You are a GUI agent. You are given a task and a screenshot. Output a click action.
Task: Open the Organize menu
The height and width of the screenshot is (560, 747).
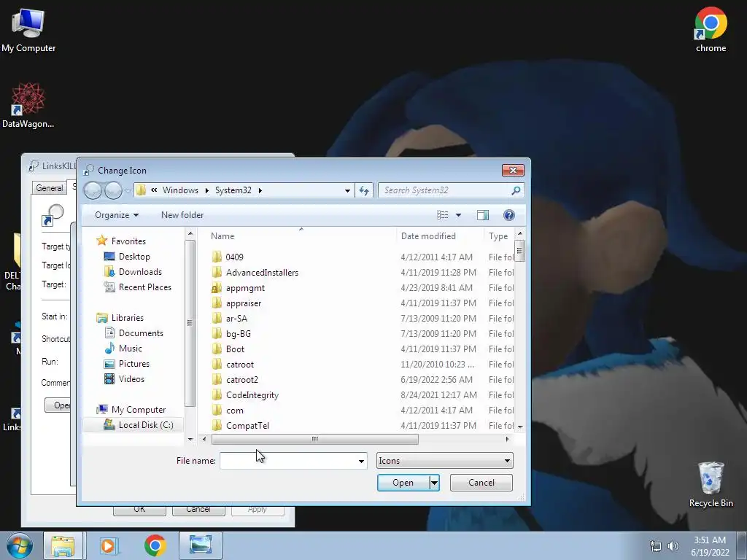tap(117, 215)
